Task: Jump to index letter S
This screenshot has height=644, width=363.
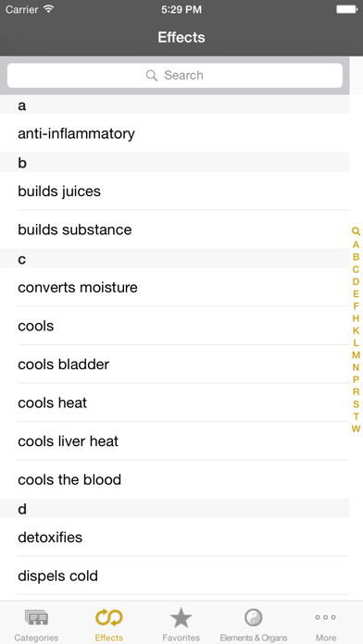Action: tap(356, 404)
